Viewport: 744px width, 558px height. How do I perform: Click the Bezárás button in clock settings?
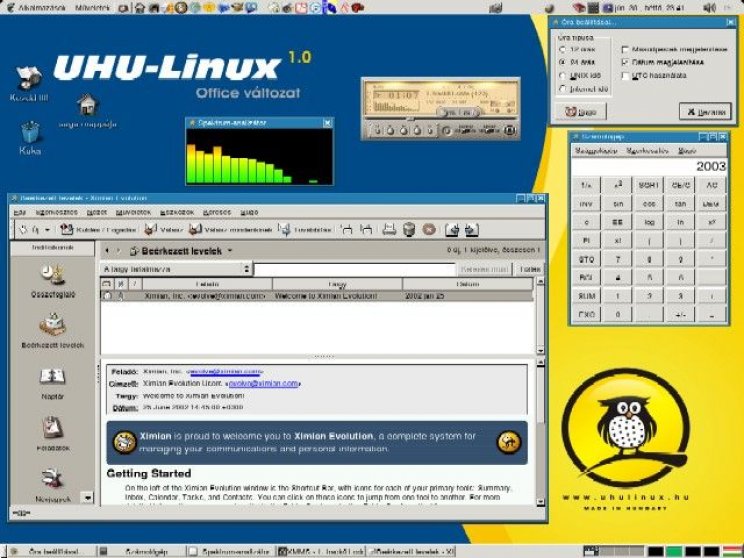705,112
